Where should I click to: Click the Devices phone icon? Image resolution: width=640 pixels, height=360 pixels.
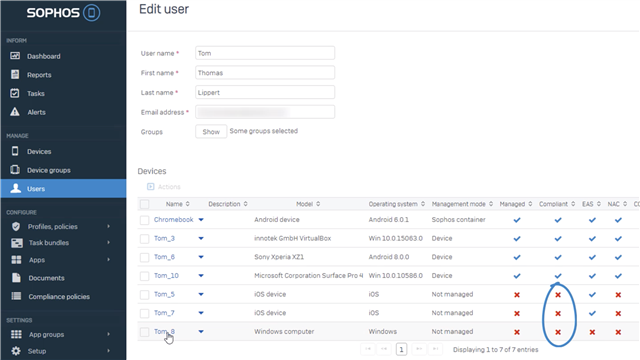(15, 151)
